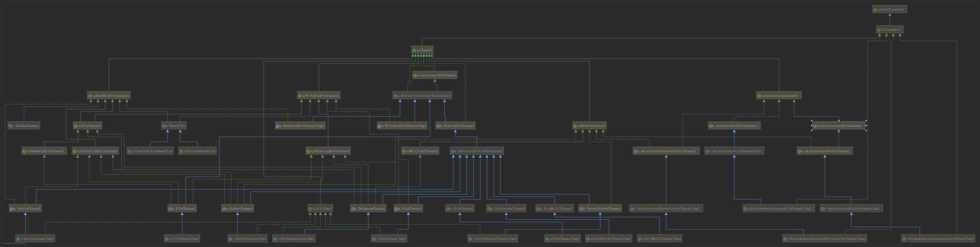This screenshot has width=980, height=247.
Task: Select the SinkChannel node
Action: click(x=408, y=208)
